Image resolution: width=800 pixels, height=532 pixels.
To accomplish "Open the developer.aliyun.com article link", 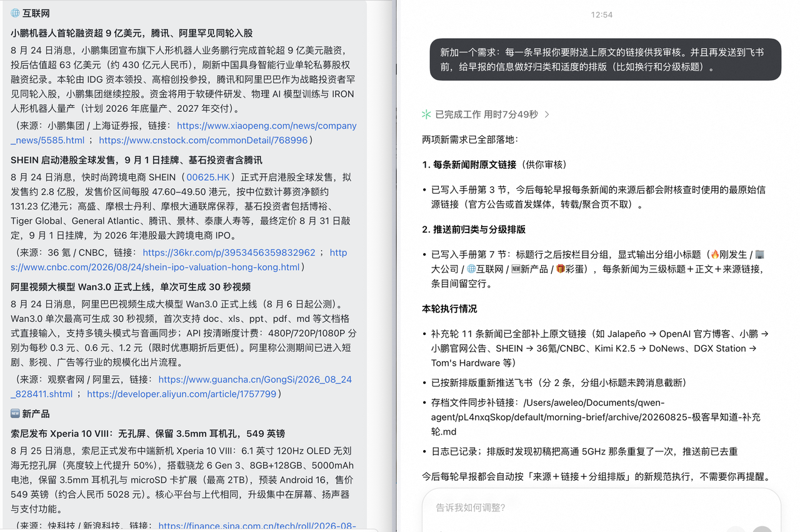I will point(181,394).
